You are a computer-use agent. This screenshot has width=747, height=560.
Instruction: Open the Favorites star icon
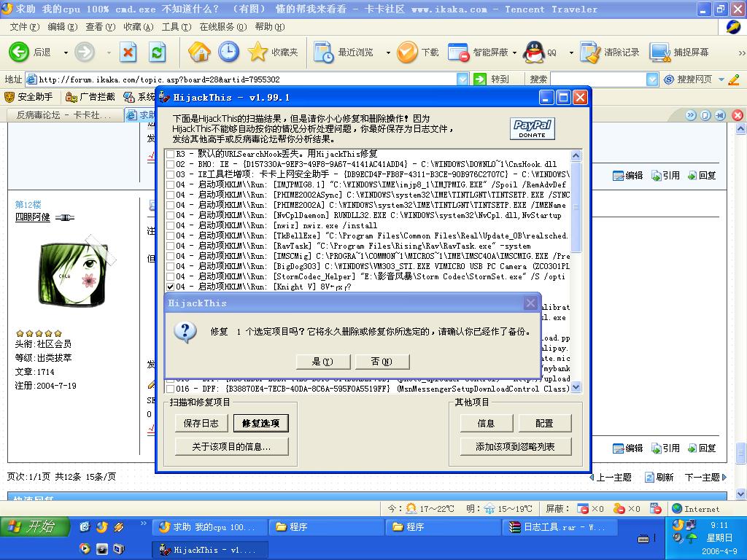click(258, 52)
